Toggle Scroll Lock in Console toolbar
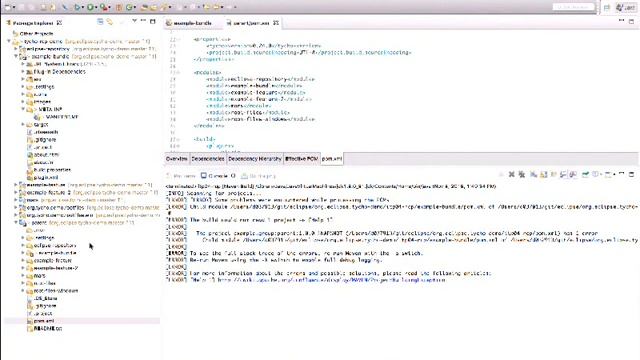This screenshot has height=360, width=640. pyautogui.click(x=544, y=174)
